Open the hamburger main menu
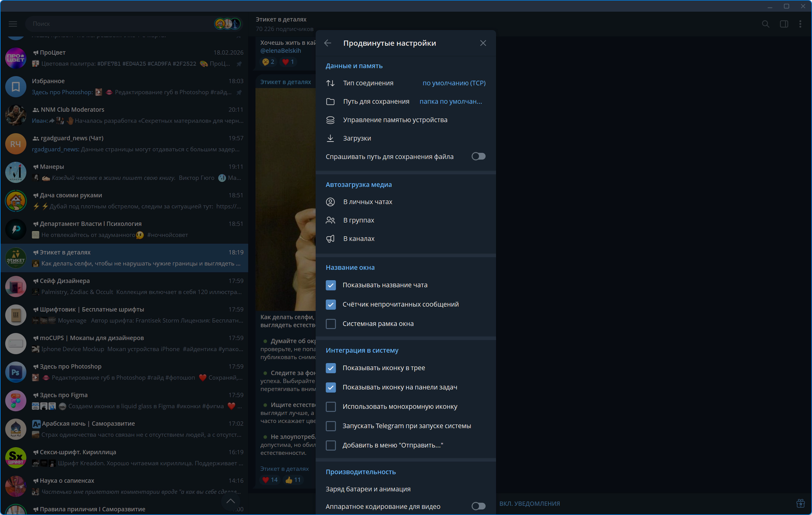The width and height of the screenshot is (812, 515). (x=13, y=24)
